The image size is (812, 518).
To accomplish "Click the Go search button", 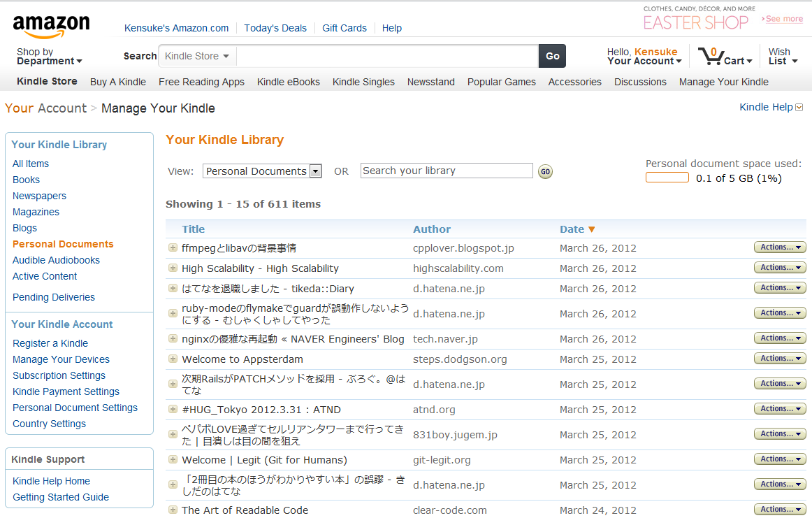I will [x=552, y=56].
